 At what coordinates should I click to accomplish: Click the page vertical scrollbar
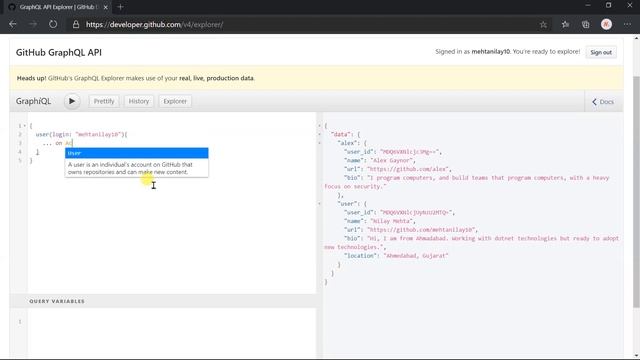click(x=636, y=192)
